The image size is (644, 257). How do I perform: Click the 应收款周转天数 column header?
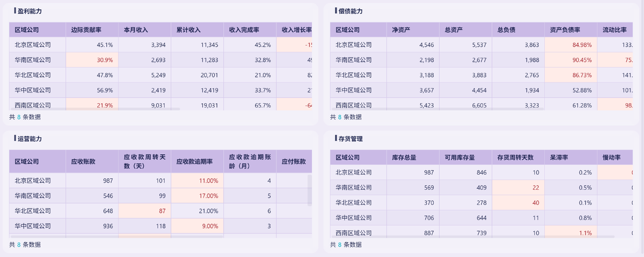[x=143, y=161]
